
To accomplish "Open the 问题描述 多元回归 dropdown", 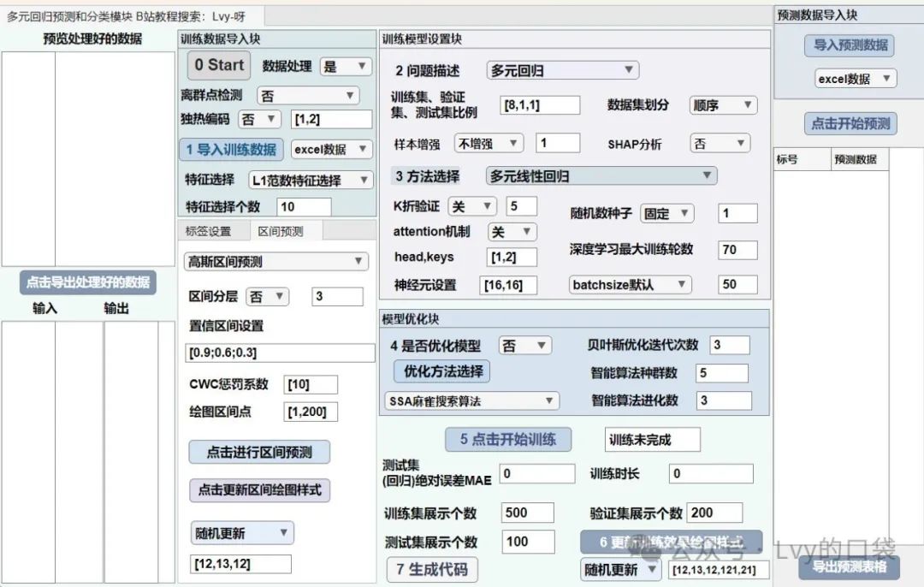I will [x=562, y=70].
